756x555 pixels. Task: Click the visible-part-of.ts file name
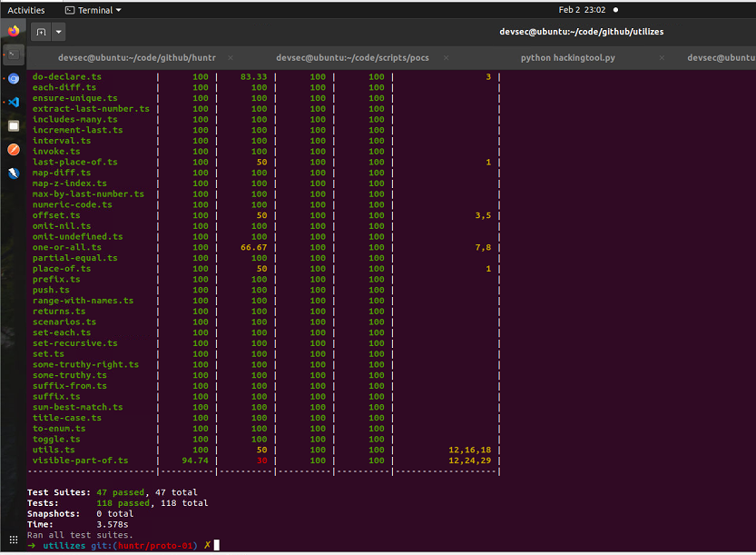pos(80,461)
